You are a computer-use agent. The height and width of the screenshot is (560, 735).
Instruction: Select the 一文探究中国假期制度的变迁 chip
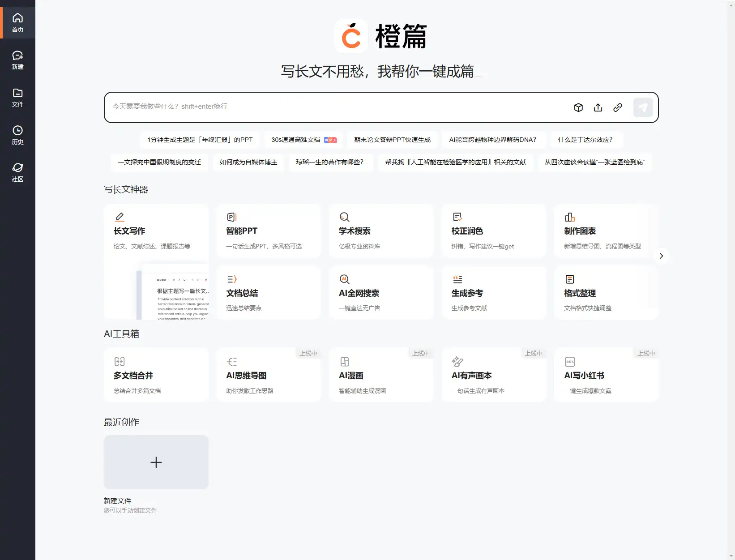pyautogui.click(x=159, y=162)
